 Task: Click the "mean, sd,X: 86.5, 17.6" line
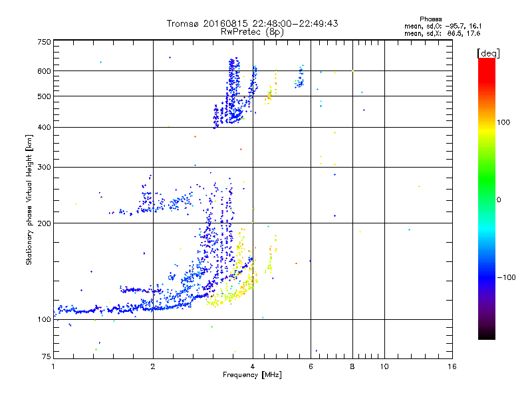pos(442,33)
